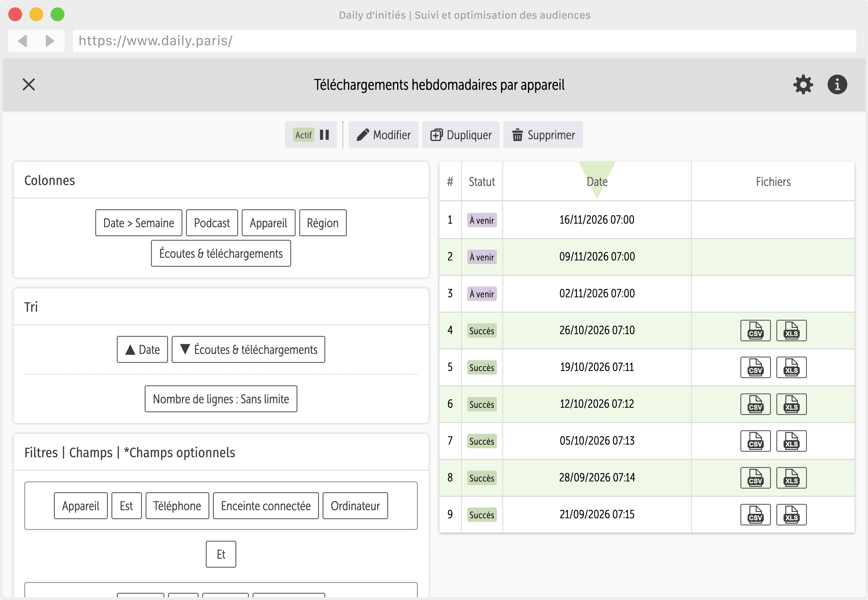Click the browser address bar

(464, 41)
